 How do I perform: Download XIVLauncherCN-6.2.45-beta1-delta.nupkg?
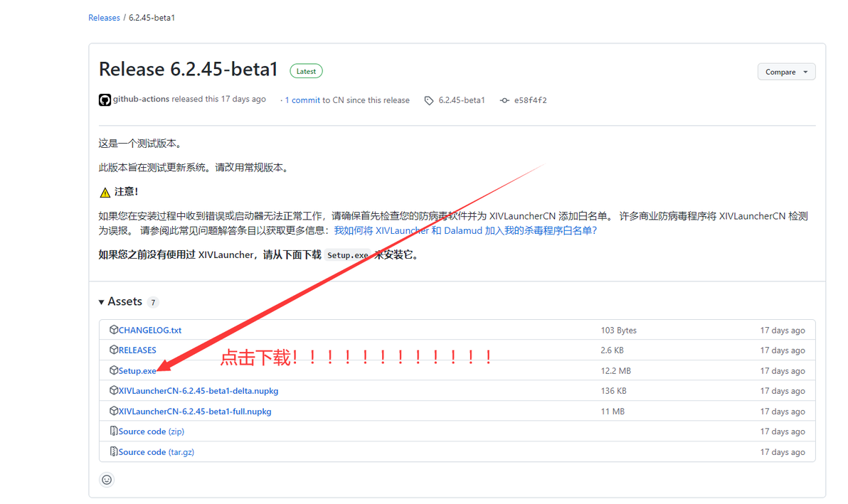(198, 390)
